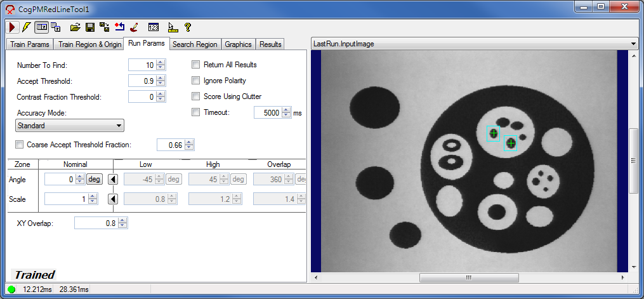The height and width of the screenshot is (299, 644).
Task: Switch to the Results tab
Action: (x=270, y=44)
